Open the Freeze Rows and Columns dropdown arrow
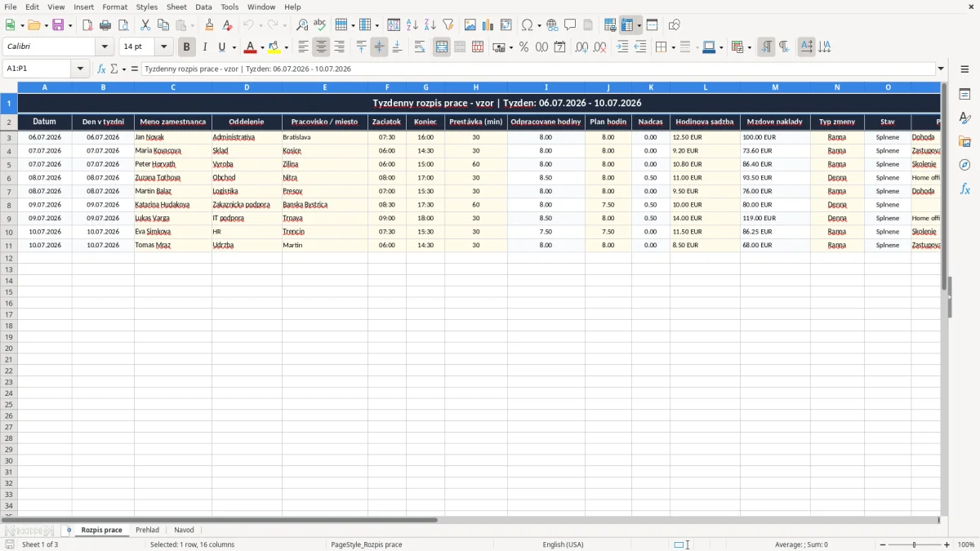This screenshot has width=980, height=551. (x=639, y=25)
